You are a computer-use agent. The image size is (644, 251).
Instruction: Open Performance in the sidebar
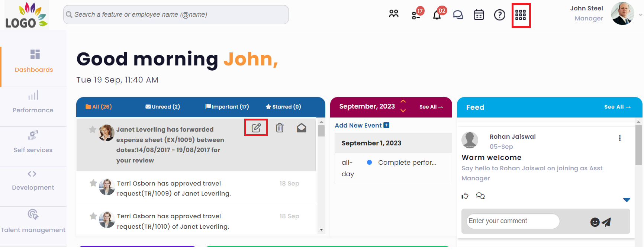pyautogui.click(x=33, y=102)
